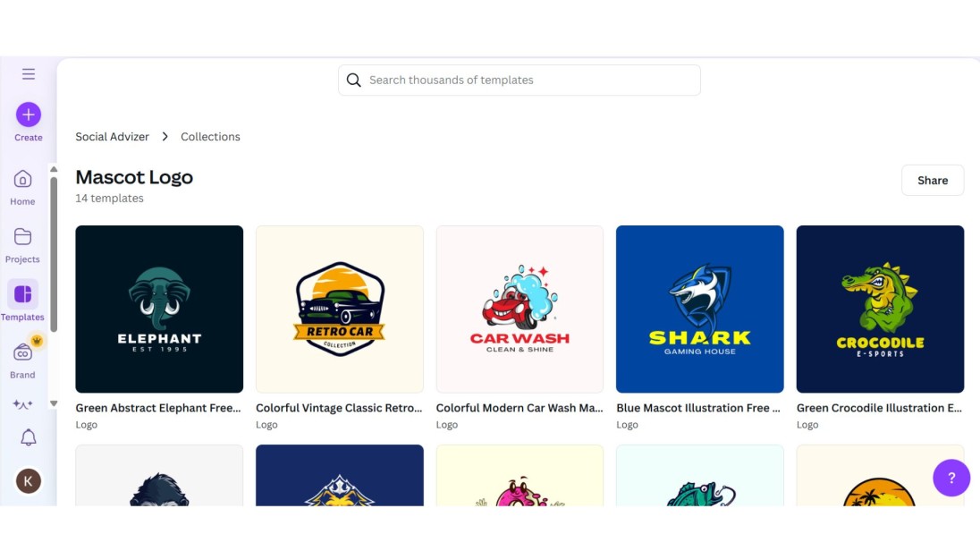Screen dimensions: 980x551
Task: Select Templates in the sidebar
Action: point(22,301)
